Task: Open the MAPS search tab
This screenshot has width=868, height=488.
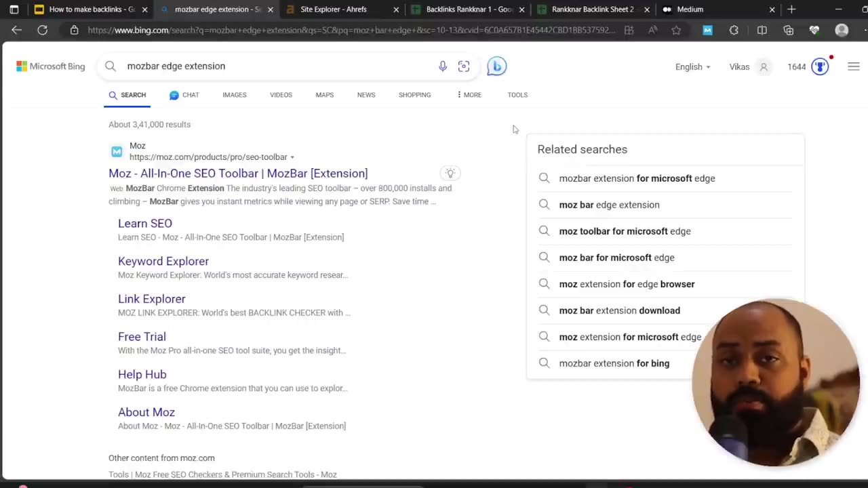Action: coord(324,95)
